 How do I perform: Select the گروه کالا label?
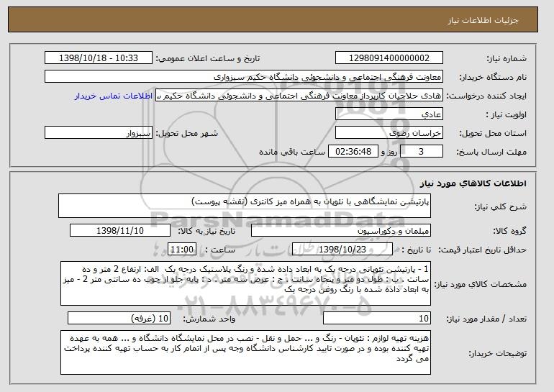tap(509, 231)
